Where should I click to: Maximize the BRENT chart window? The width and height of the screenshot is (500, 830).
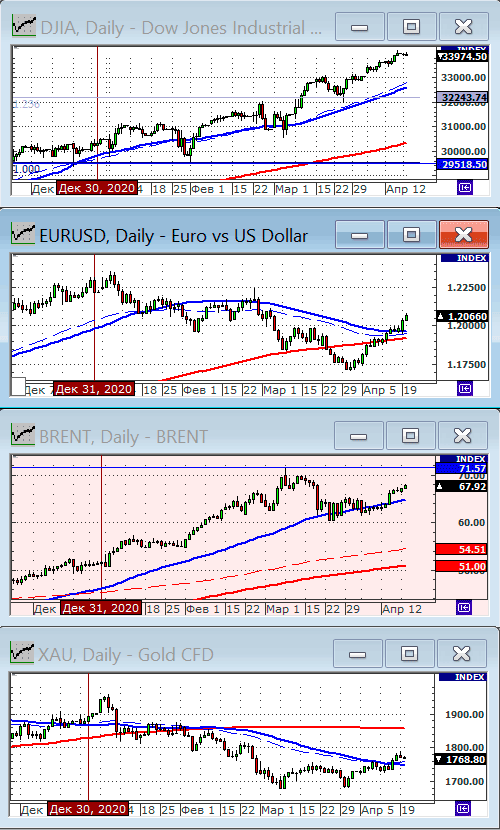coord(410,435)
